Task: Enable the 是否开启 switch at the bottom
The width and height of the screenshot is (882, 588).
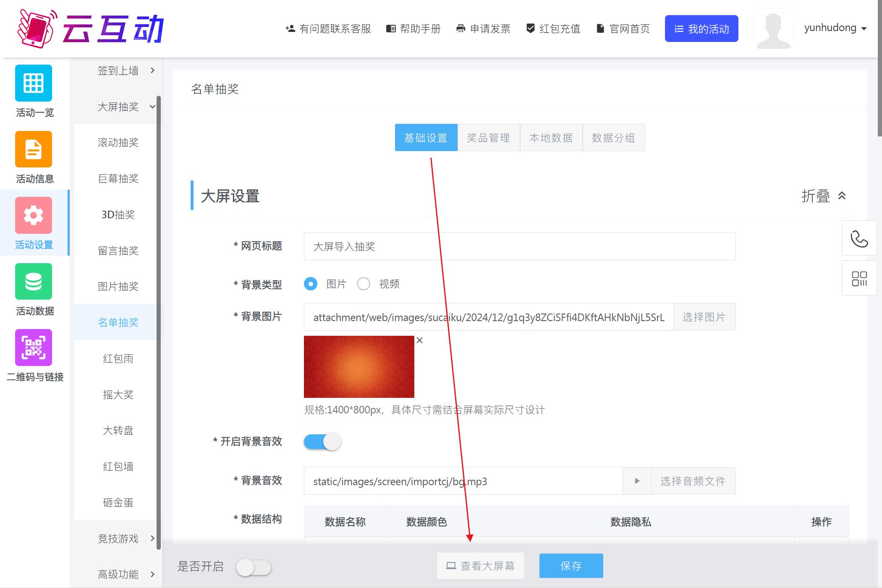Action: pos(253,567)
